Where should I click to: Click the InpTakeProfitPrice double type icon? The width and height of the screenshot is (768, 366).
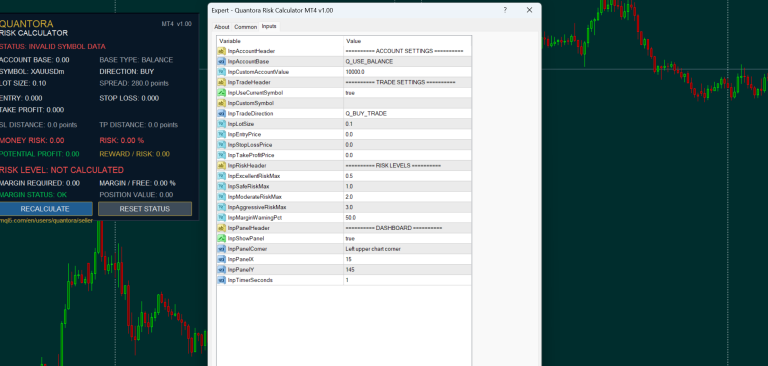(x=221, y=155)
